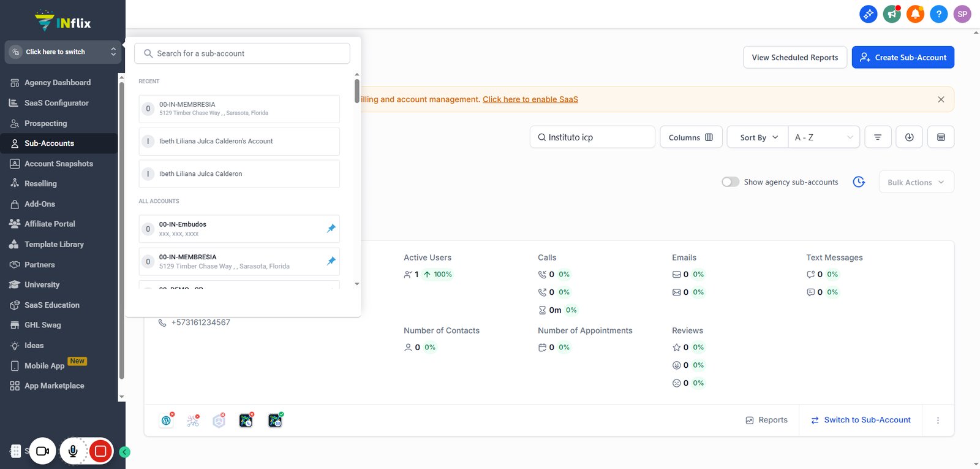Click the Instituto icp search field
The width and height of the screenshot is (980, 469).
[x=592, y=137]
